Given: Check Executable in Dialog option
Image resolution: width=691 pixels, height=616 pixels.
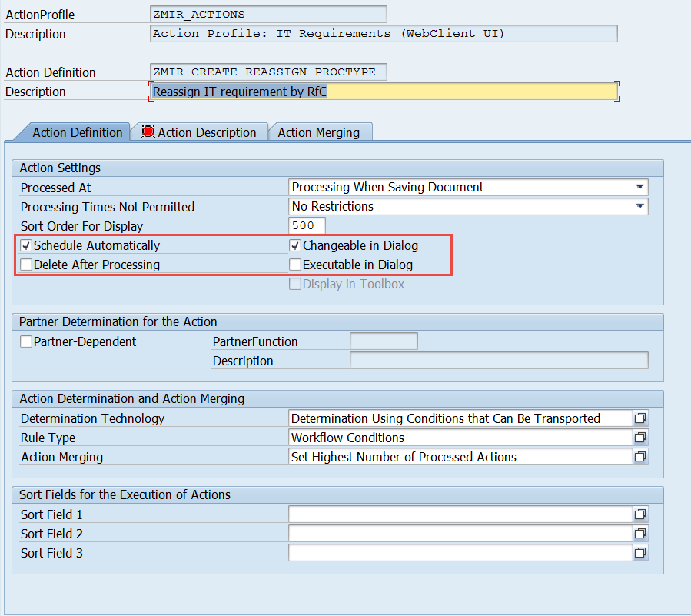Looking at the screenshot, I should tap(295, 265).
